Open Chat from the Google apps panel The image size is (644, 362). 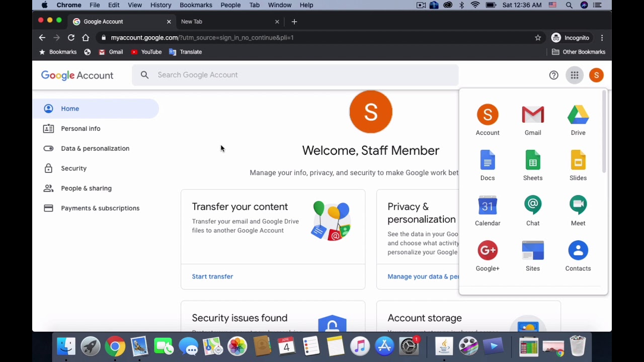pos(533,211)
